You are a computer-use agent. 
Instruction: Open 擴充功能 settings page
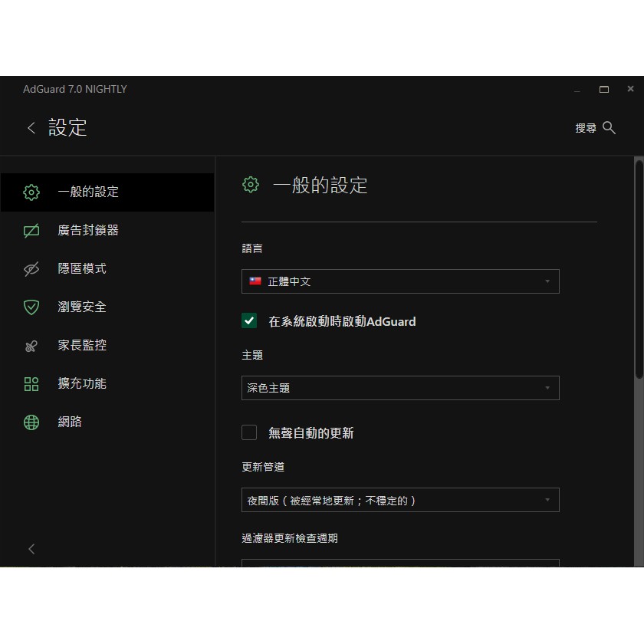click(107, 383)
